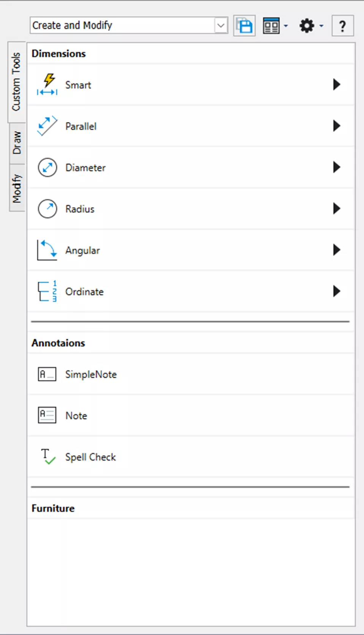Open the Create and Modify dropdown
This screenshot has width=364, height=635.
221,26
